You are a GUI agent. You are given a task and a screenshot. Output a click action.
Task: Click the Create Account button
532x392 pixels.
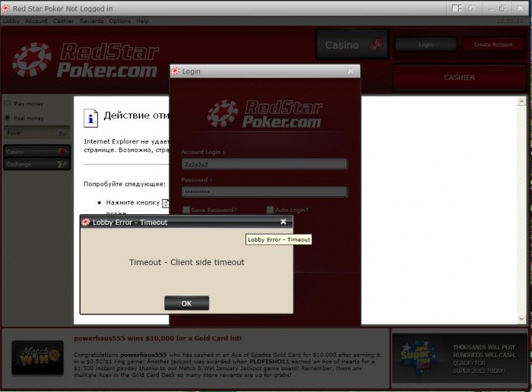tap(493, 44)
